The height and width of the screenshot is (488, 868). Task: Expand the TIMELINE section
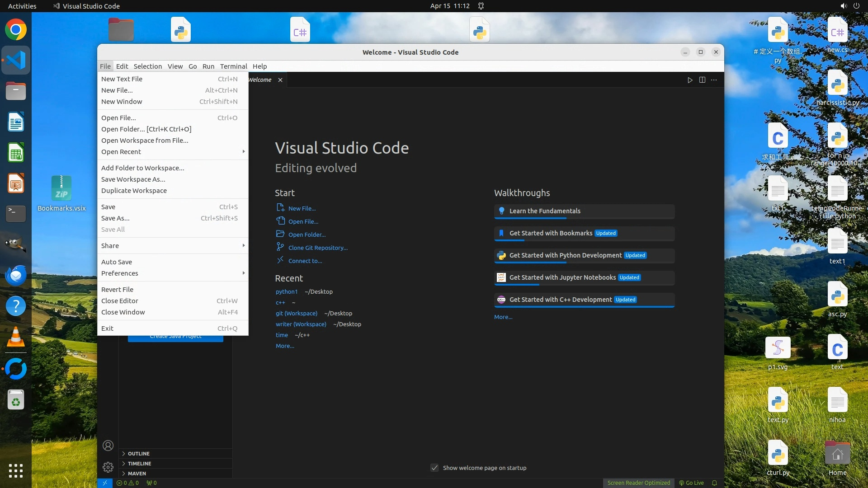[x=139, y=464]
